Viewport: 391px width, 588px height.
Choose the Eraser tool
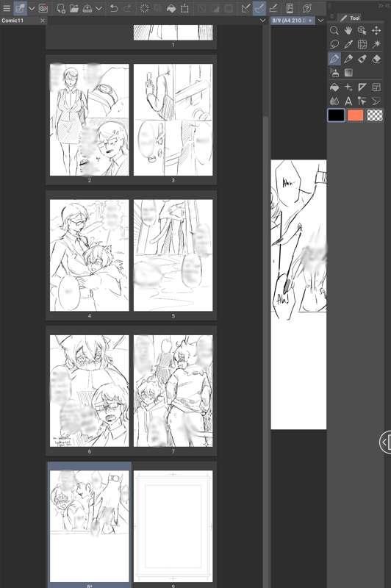coord(376,59)
